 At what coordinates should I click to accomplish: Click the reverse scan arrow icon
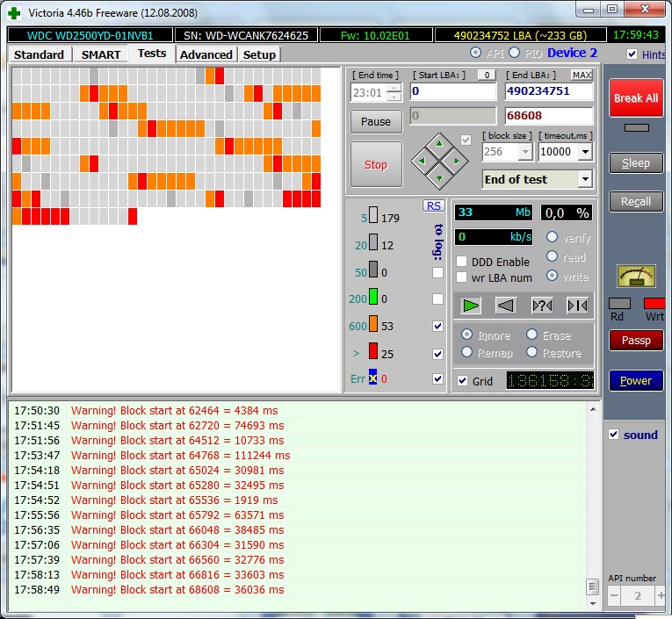(x=506, y=306)
